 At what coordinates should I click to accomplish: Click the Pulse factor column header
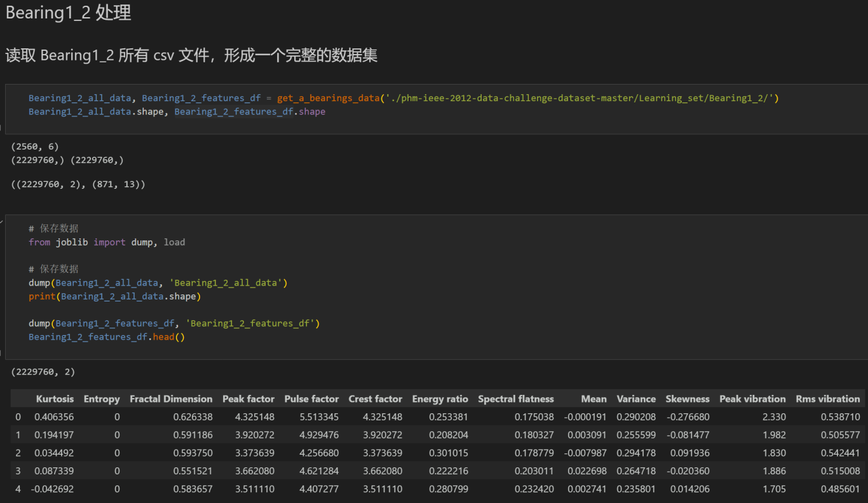311,399
